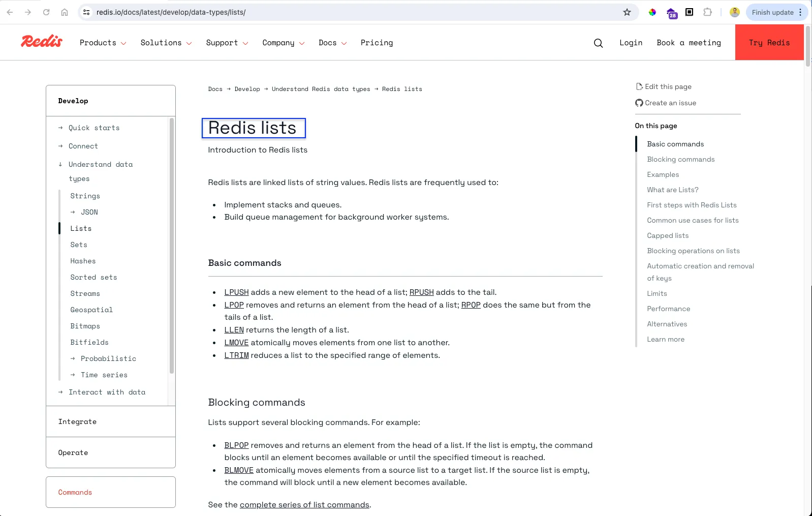Image resolution: width=812 pixels, height=516 pixels.
Task: Jump to Learn more section
Action: 665,339
